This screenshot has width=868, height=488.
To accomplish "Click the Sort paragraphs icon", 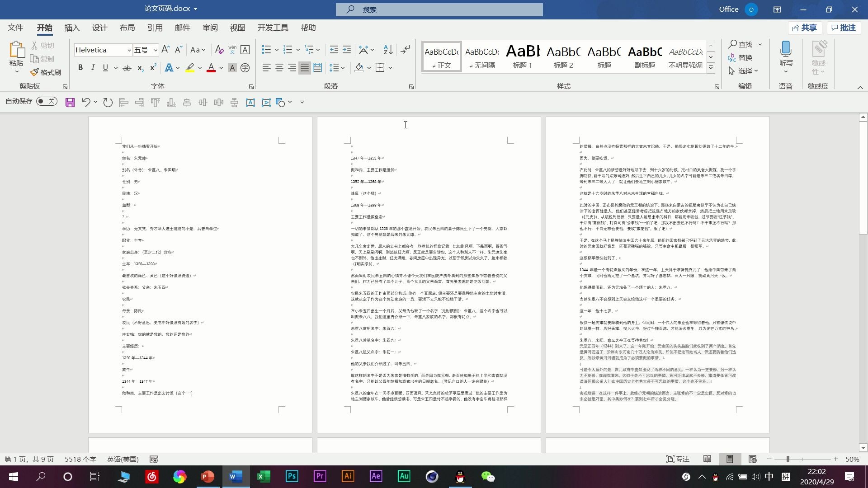I will [x=388, y=50].
